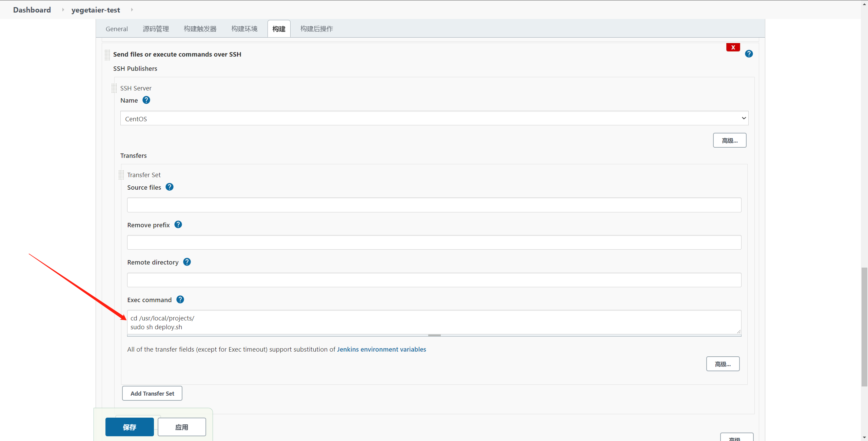This screenshot has height=441, width=868.
Task: Focus the Remote directory input field
Action: 434,280
